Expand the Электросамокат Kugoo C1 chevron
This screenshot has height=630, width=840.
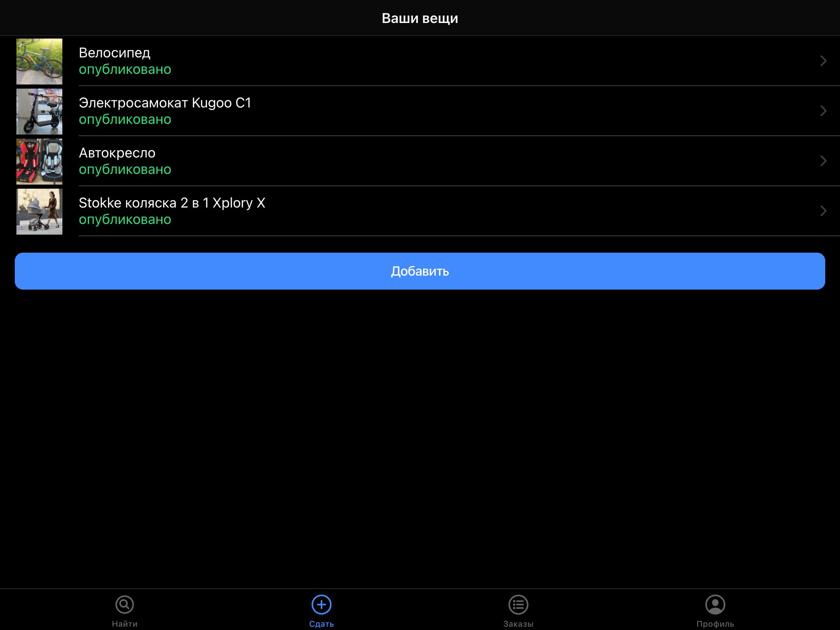(x=823, y=111)
